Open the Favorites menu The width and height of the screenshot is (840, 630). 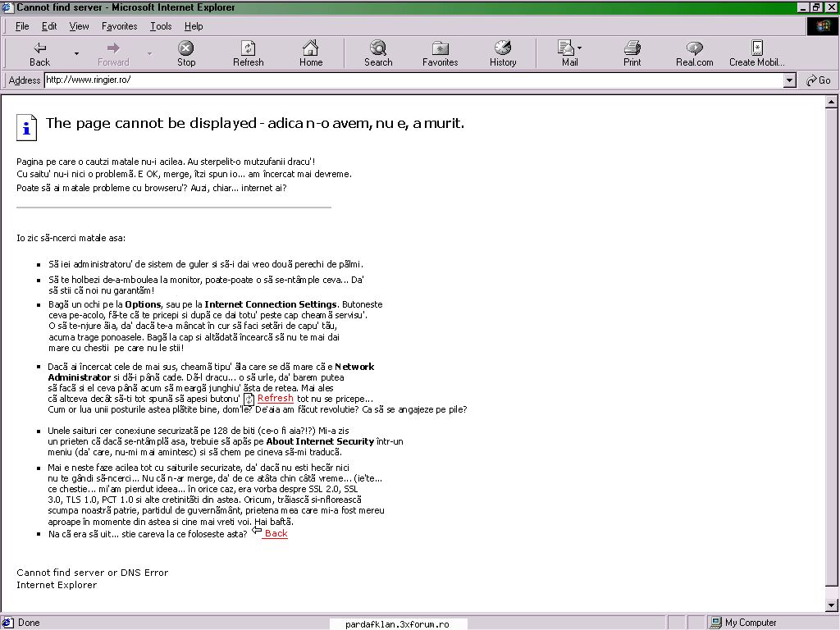(120, 26)
